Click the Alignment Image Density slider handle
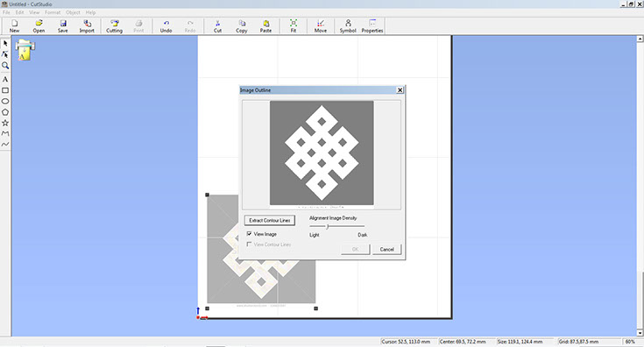 click(x=328, y=226)
